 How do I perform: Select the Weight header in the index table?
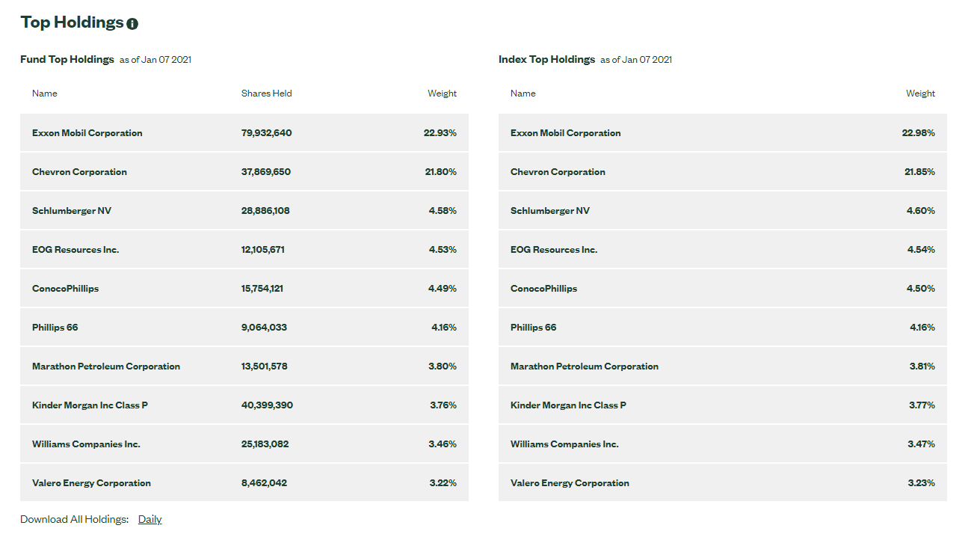[920, 93]
